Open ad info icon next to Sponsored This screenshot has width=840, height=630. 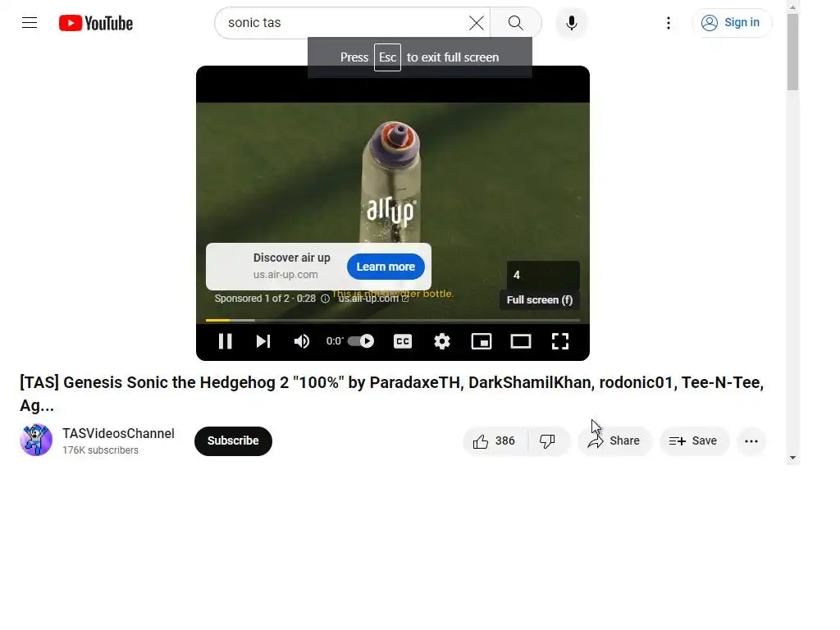tap(325, 299)
